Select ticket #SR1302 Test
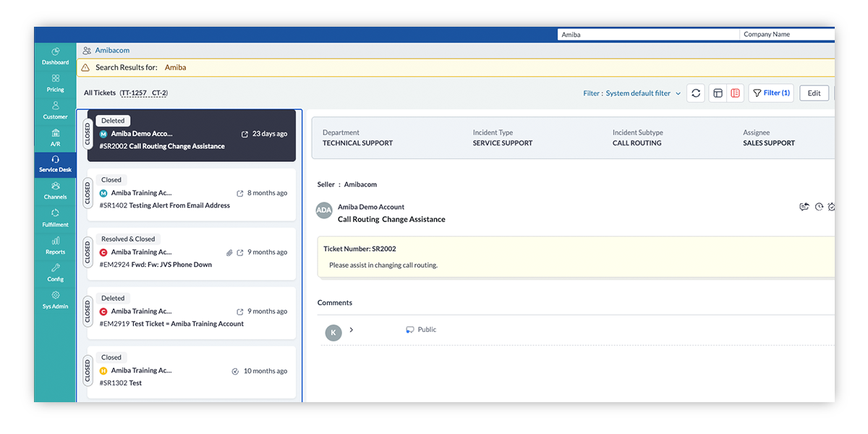Viewport: 868px width, 434px height. [x=192, y=373]
